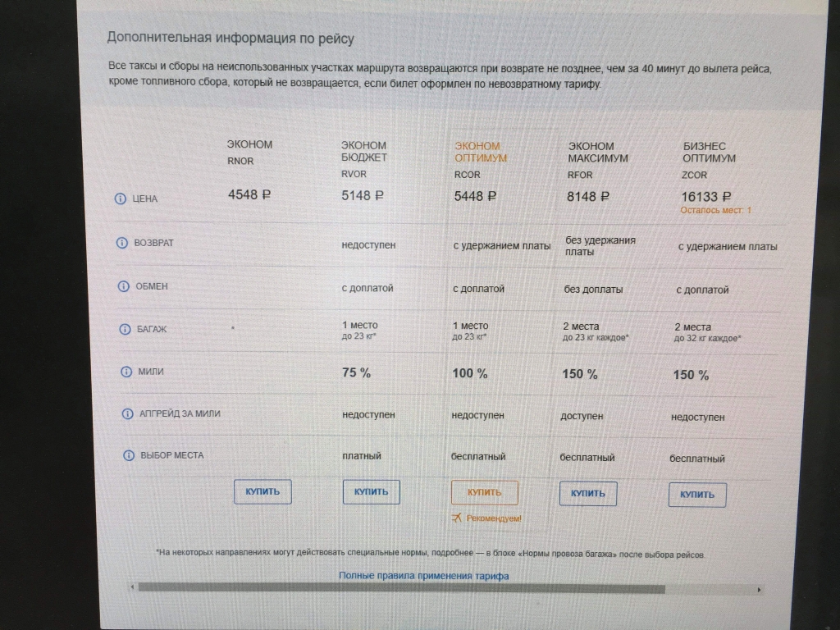Image resolution: width=840 pixels, height=630 pixels.
Task: Click КУПИТЬ under ЭКОНОМ БЮДЖЕТ
Action: 372,492
